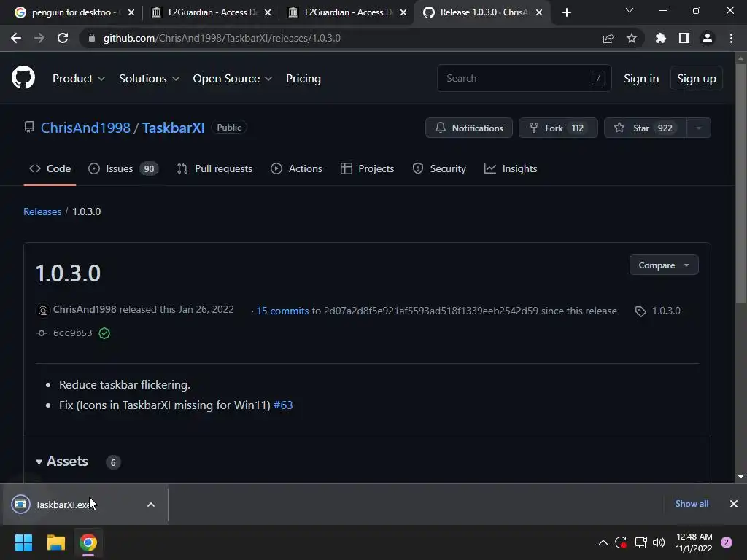Click Sign in
The height and width of the screenshot is (560, 747).
coord(641,79)
